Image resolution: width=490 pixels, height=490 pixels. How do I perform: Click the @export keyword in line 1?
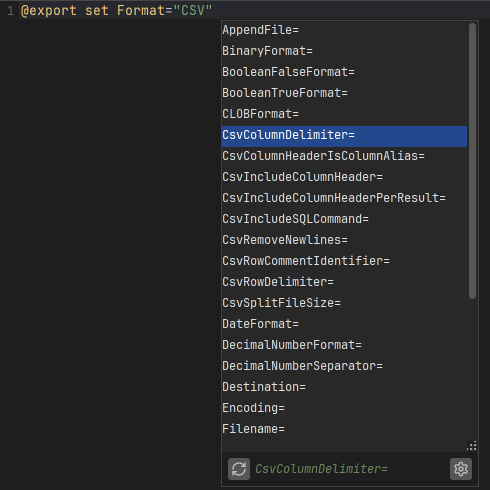tap(49, 11)
